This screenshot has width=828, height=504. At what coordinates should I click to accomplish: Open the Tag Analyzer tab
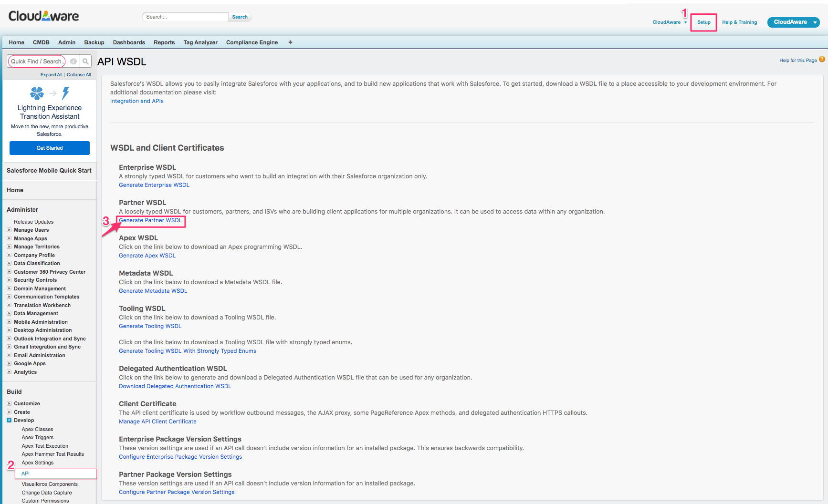(200, 42)
